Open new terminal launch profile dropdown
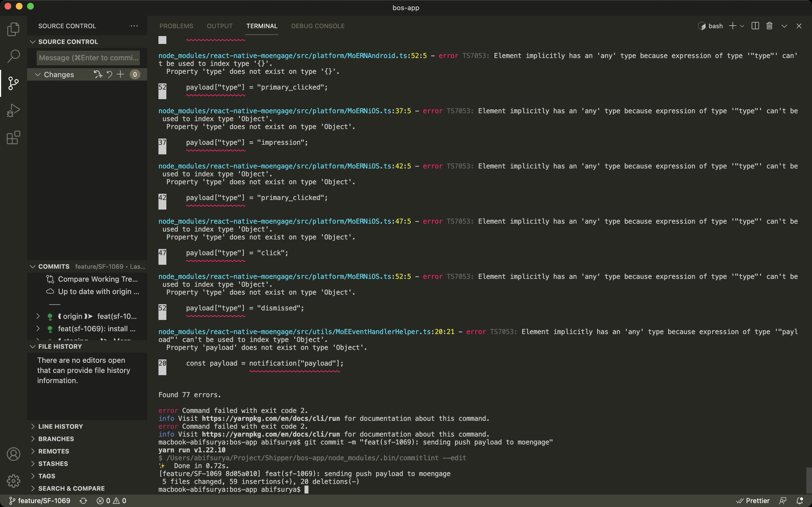This screenshot has height=507, width=812. tap(742, 26)
